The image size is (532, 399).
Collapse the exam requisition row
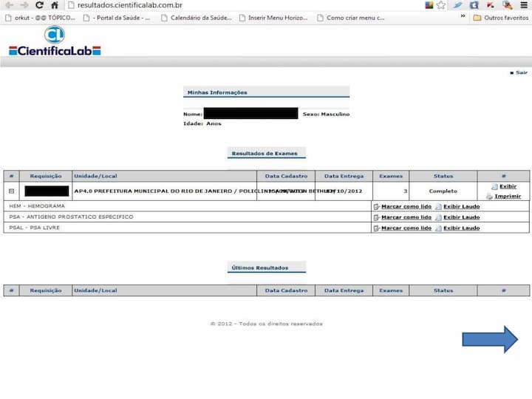(11, 191)
